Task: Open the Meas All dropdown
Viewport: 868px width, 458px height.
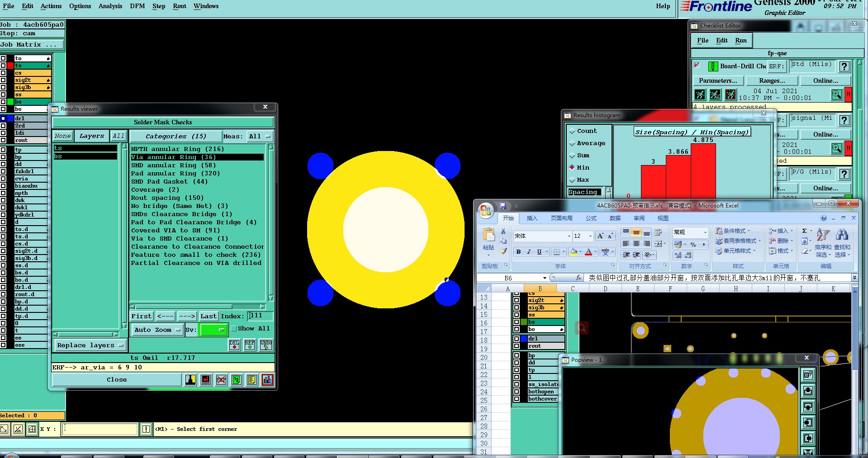Action: click(260, 137)
